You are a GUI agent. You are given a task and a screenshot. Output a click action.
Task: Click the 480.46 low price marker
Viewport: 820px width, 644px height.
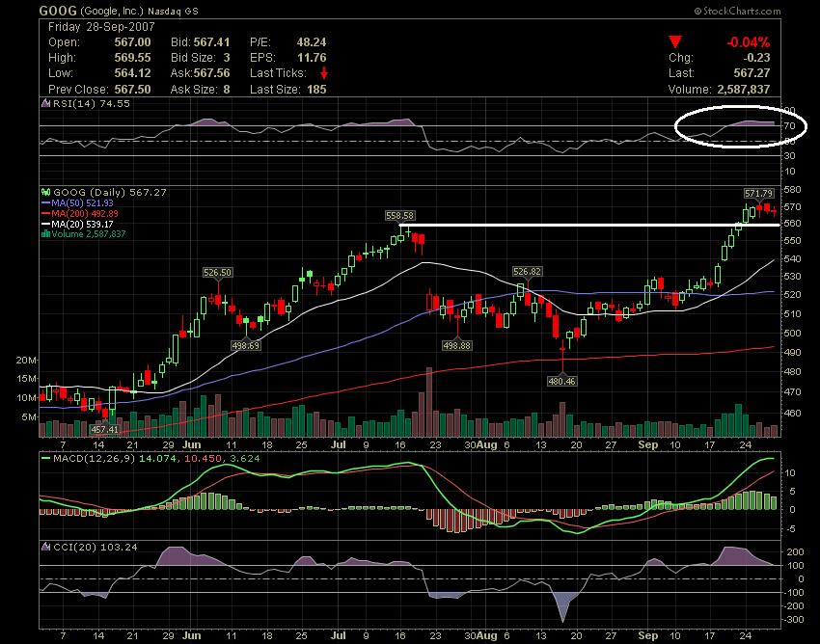(x=562, y=381)
